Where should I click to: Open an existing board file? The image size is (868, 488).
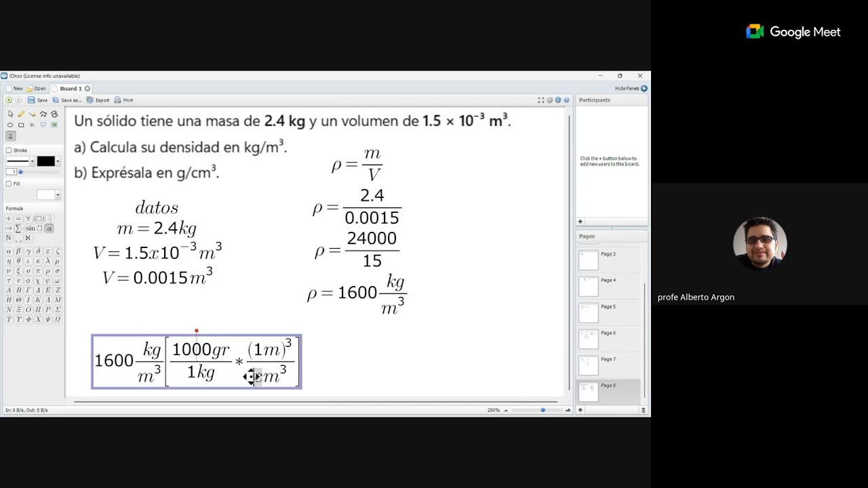tap(36, 89)
